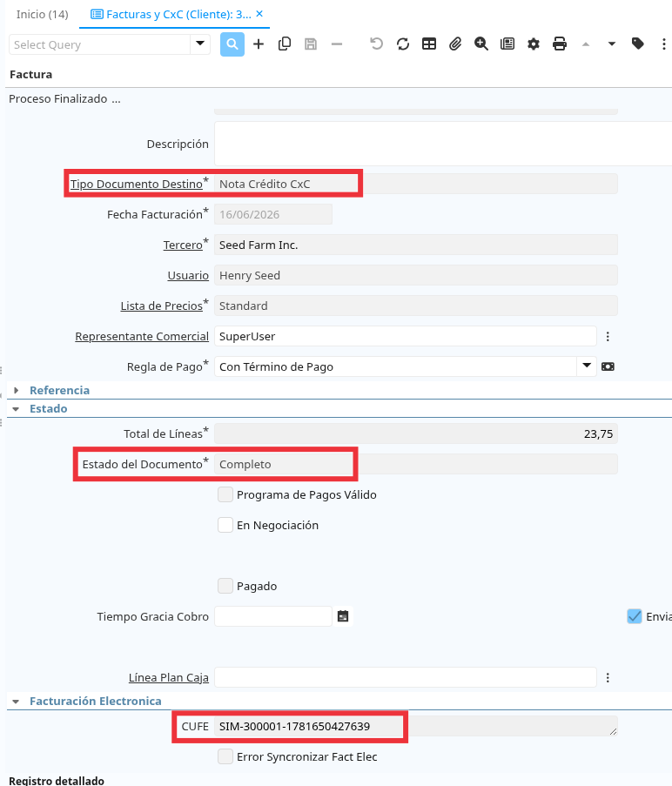The width and height of the screenshot is (672, 786).
Task: Click Lista de Precios value Standard
Action: coord(416,306)
